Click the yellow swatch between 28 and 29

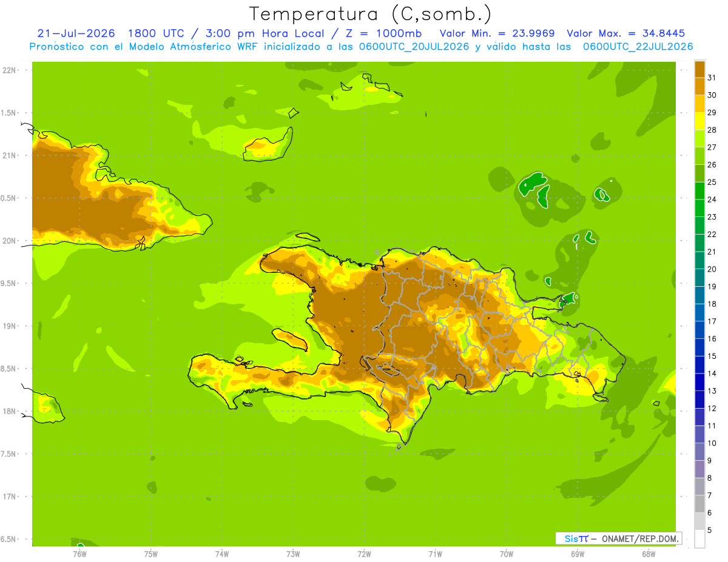tap(699, 121)
